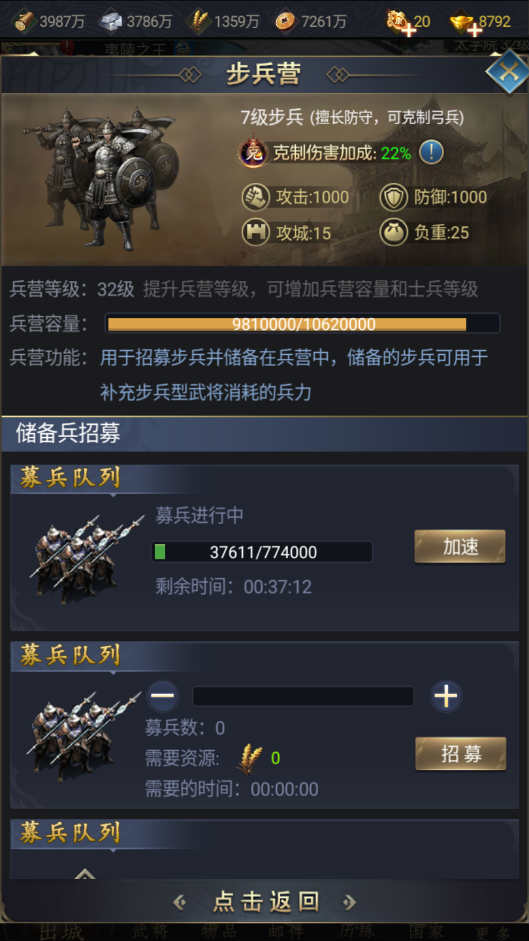Viewport: 529px width, 941px height.
Task: Click the grain resource icon in top bar
Action: [199, 21]
